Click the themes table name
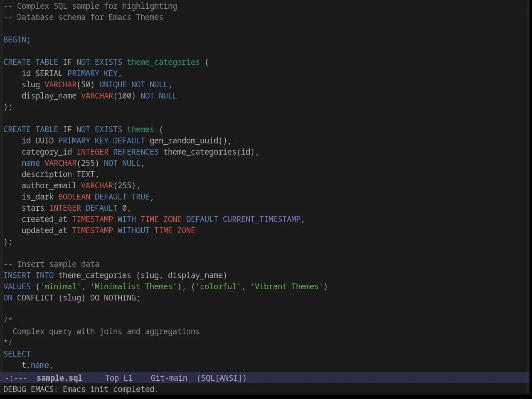 pos(140,129)
